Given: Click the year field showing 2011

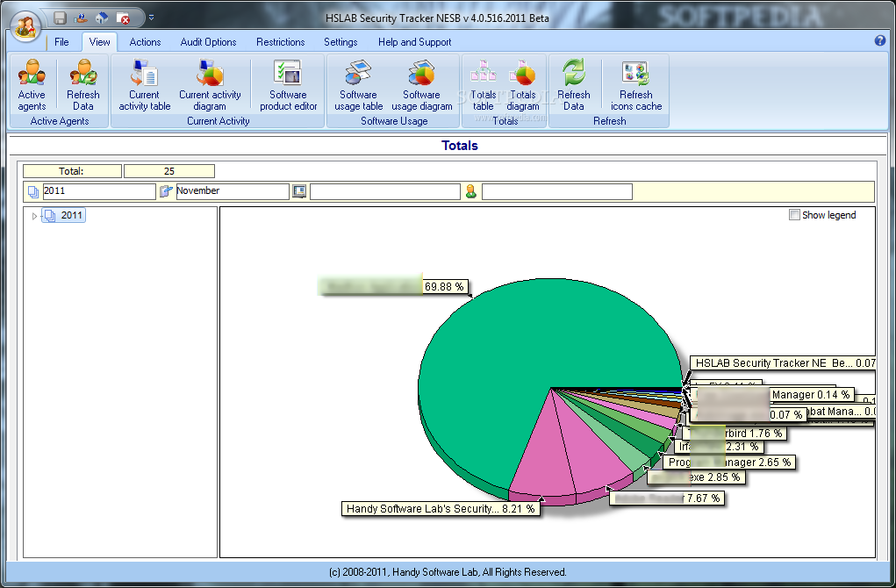Looking at the screenshot, I should click(x=99, y=191).
